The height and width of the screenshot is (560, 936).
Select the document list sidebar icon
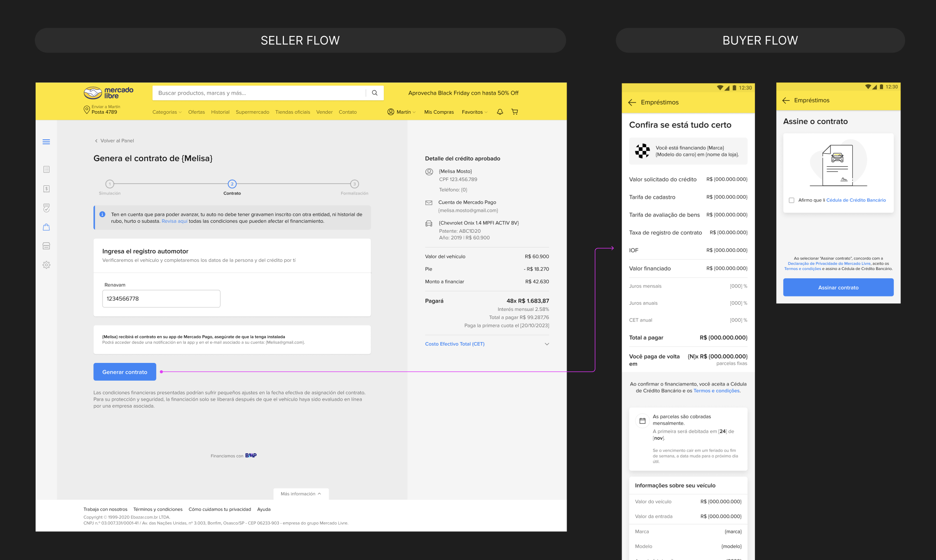(46, 169)
